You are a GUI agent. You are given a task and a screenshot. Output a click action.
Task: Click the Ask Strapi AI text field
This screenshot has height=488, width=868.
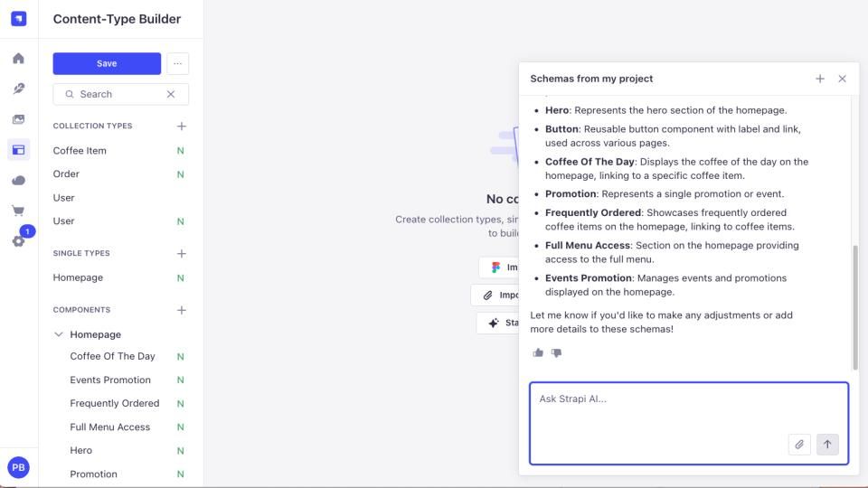[x=689, y=423]
